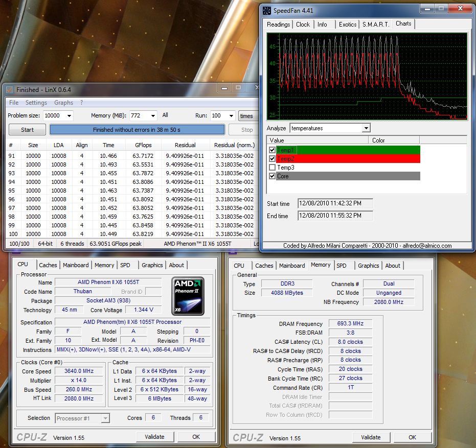Image resolution: width=476 pixels, height=448 pixels.
Task: Click the 'Residual (norm.)' column header in LinX
Action: (234, 145)
